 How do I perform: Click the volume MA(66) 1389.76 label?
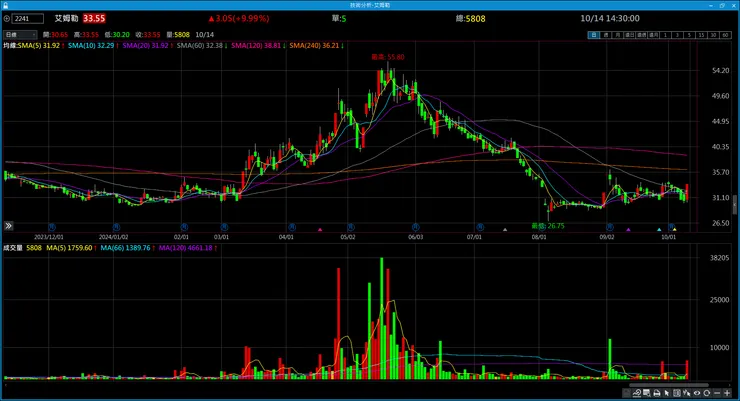click(x=127, y=248)
